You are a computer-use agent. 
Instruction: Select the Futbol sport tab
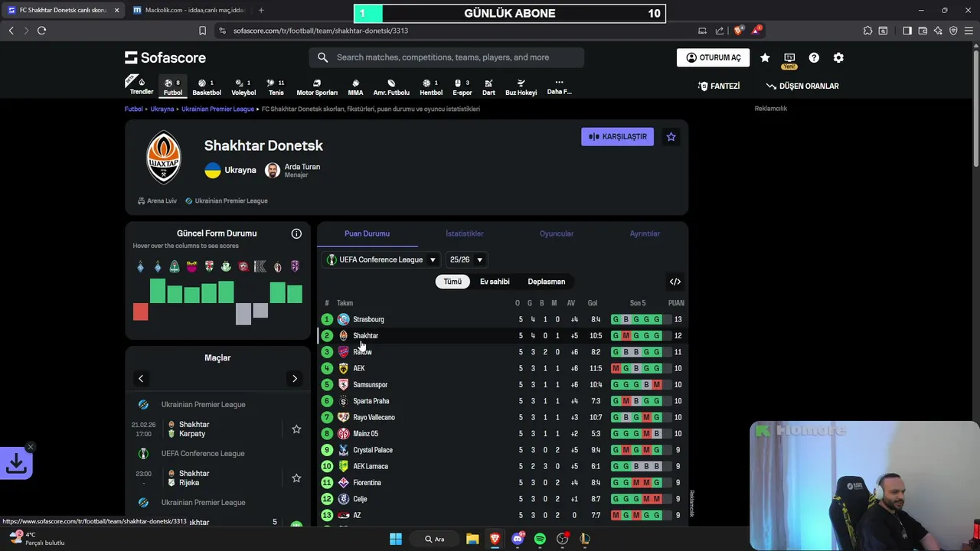[173, 86]
